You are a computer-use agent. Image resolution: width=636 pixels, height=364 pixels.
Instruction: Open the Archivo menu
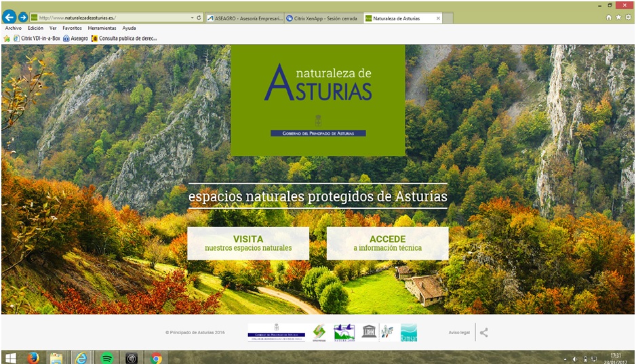pos(14,28)
